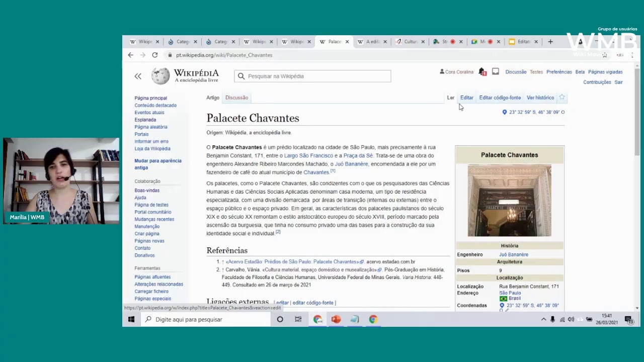Collapse the Wikipedia sidebar with double-chevron icon
The width and height of the screenshot is (644, 362).
(138, 76)
